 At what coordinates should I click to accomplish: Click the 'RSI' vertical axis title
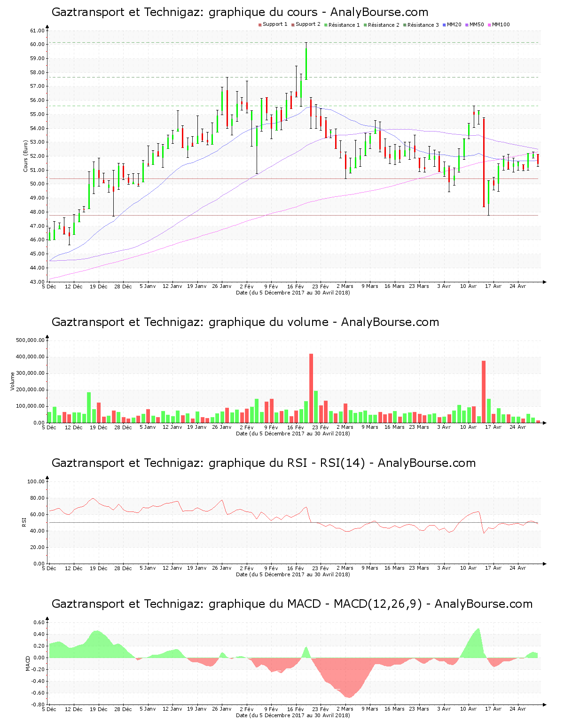(x=24, y=522)
